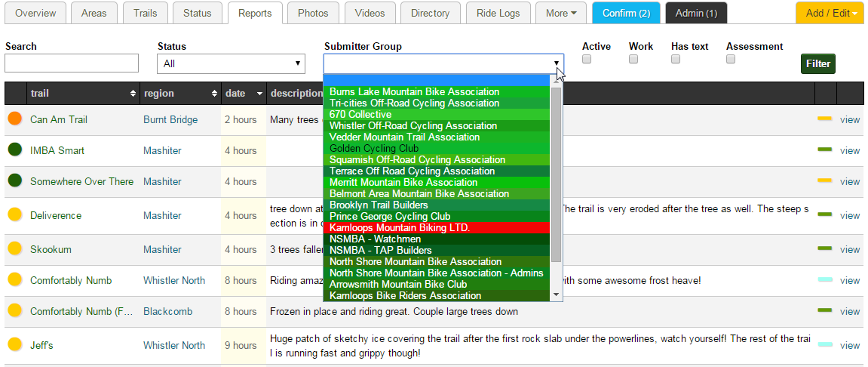Collapse the Submitter Group dropdown via its arrow
The image size is (868, 367).
point(556,63)
